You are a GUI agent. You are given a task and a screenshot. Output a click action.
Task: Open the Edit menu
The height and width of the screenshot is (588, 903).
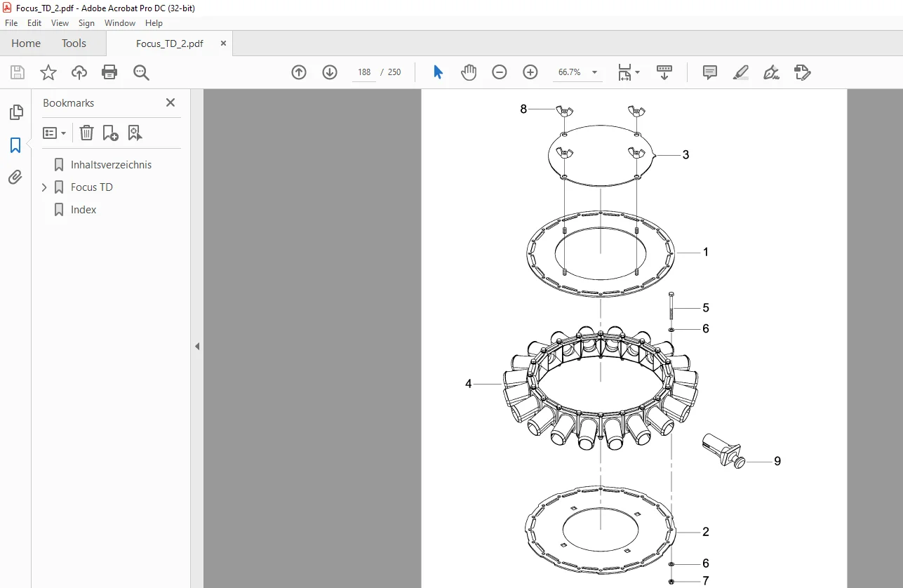[x=34, y=23]
